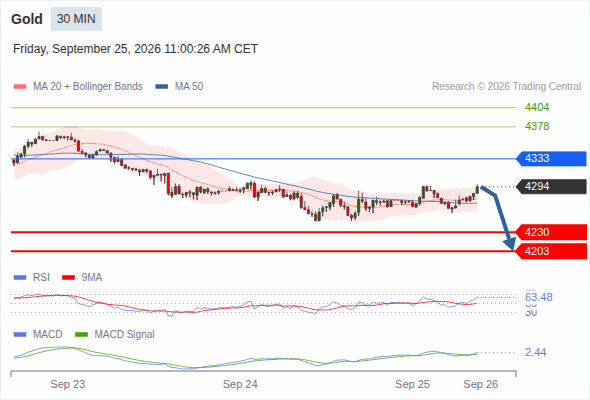The height and width of the screenshot is (400, 590).
Task: Click the blue downward forecast arrow
Action: 499,217
